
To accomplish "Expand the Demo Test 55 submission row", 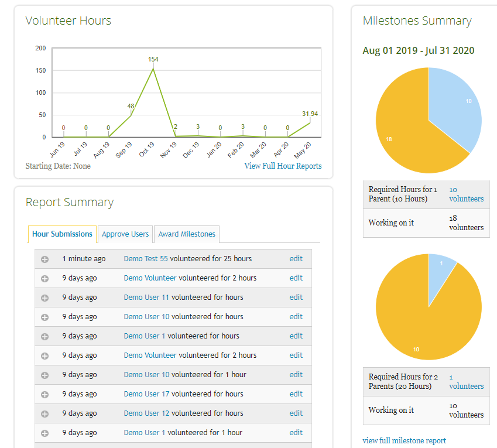I will coord(44,259).
